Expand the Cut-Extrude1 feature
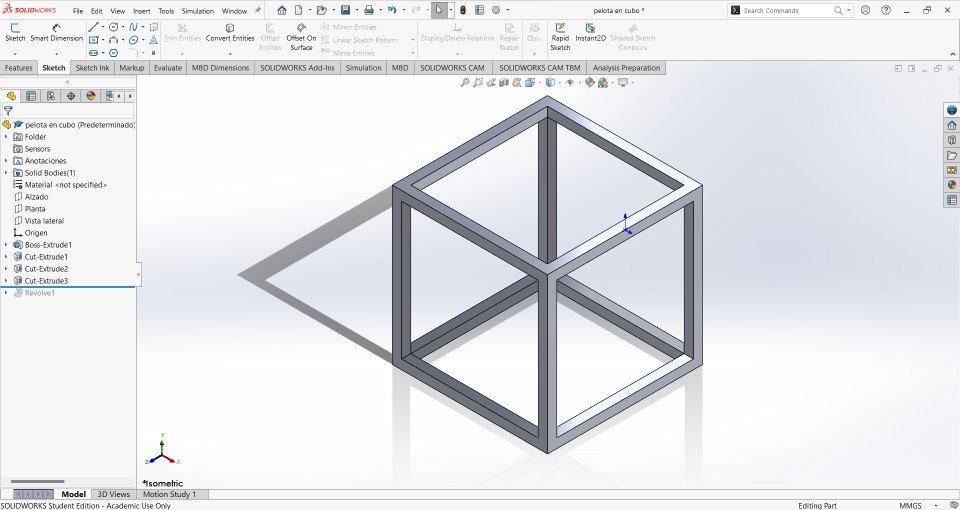This screenshot has height=510, width=960. click(x=6, y=257)
